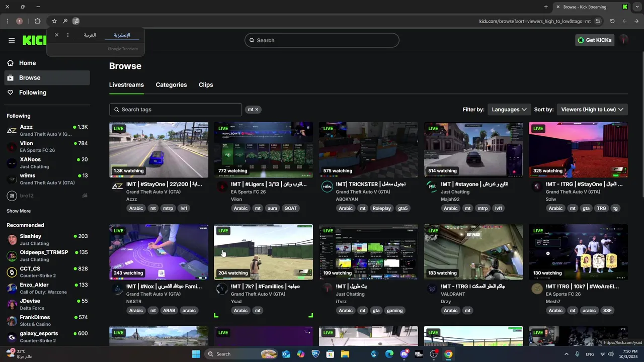The image size is (644, 362).
Task: Open the Kick hamburger sidebar menu
Action: [12, 40]
